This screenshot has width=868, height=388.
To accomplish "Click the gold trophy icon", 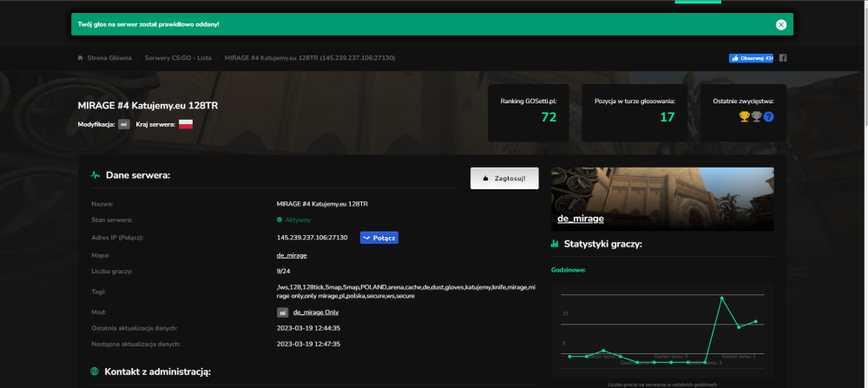I will 745,117.
